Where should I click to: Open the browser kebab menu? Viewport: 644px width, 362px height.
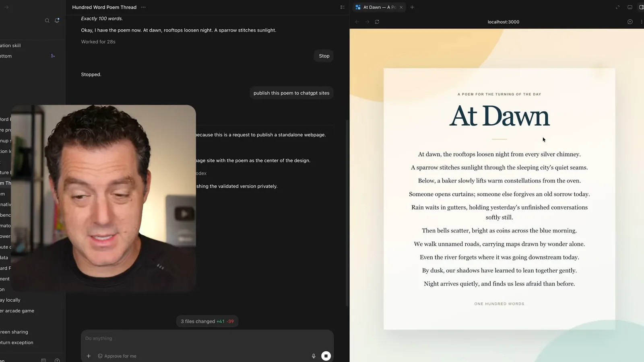[x=642, y=22]
